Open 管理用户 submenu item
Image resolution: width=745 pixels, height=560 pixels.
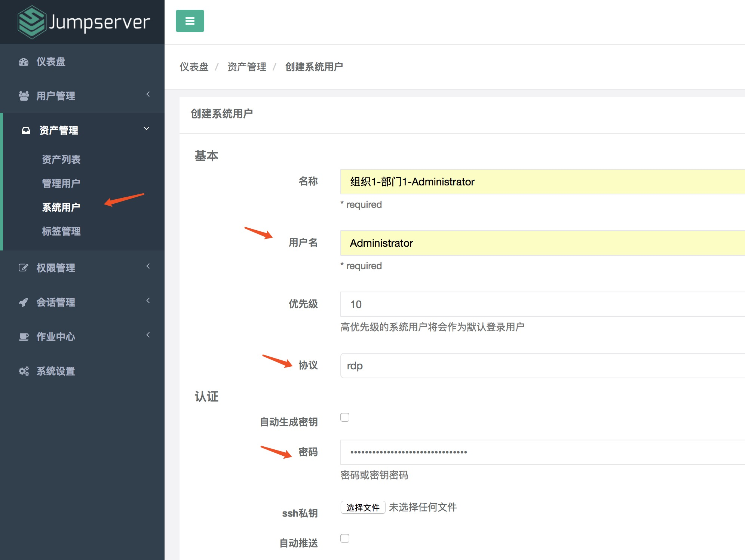(61, 184)
